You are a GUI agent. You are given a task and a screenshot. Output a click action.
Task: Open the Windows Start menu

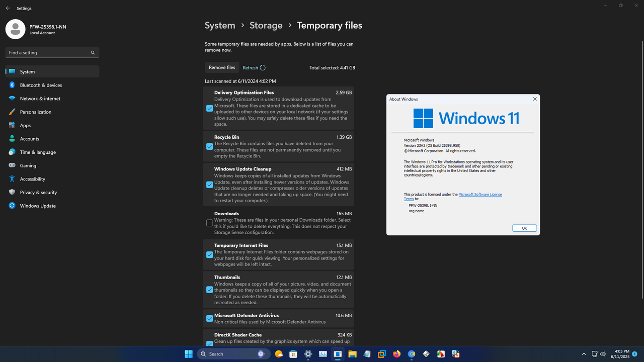pos(189,354)
